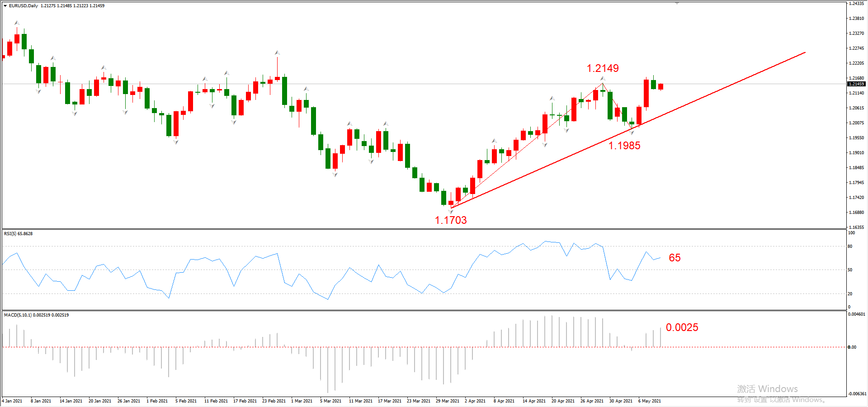This screenshot has height=407, width=868.
Task: Select the 1.1985 red price annotation
Action: [x=624, y=146]
